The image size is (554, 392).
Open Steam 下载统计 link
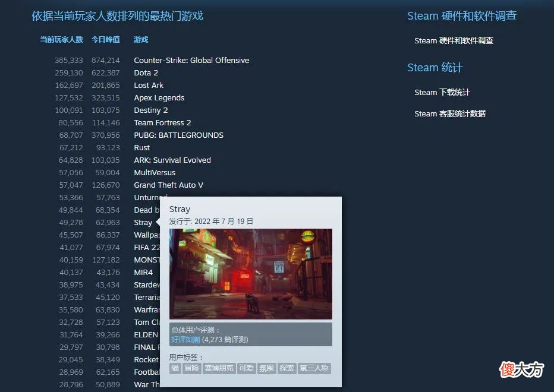pyautogui.click(x=442, y=92)
